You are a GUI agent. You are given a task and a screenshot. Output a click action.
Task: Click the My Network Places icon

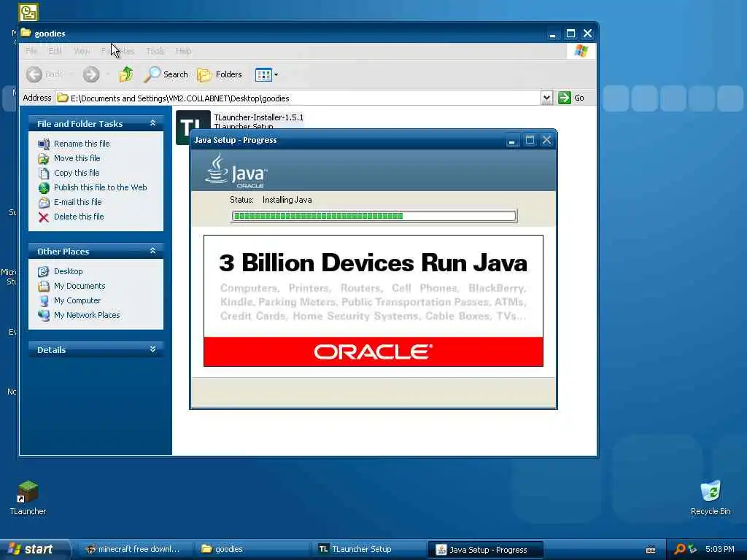43,315
